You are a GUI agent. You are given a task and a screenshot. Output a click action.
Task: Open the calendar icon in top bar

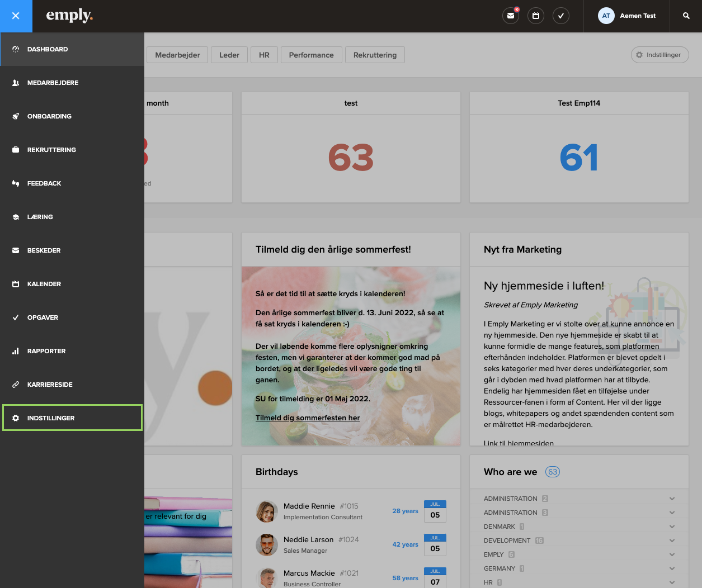535,16
